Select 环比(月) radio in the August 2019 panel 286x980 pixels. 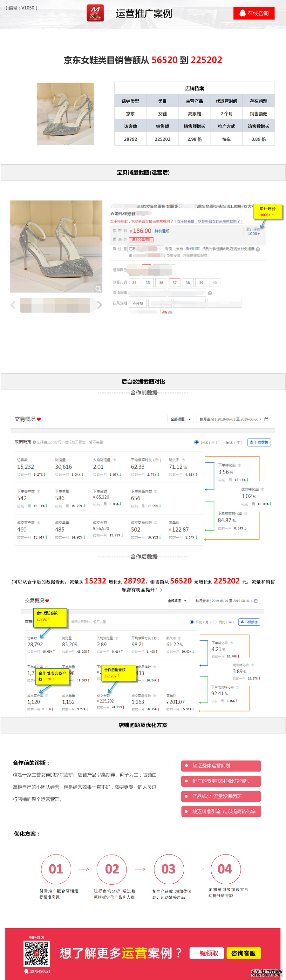click(x=192, y=622)
